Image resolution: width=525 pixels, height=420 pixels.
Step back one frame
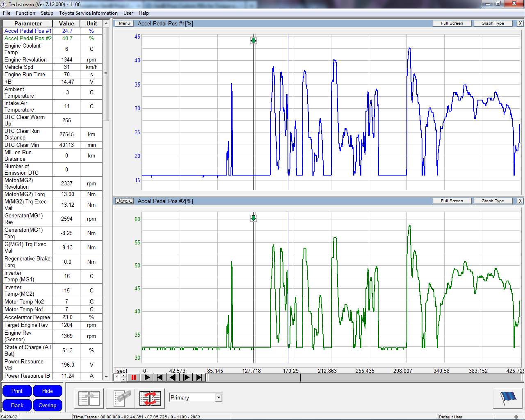tap(173, 377)
